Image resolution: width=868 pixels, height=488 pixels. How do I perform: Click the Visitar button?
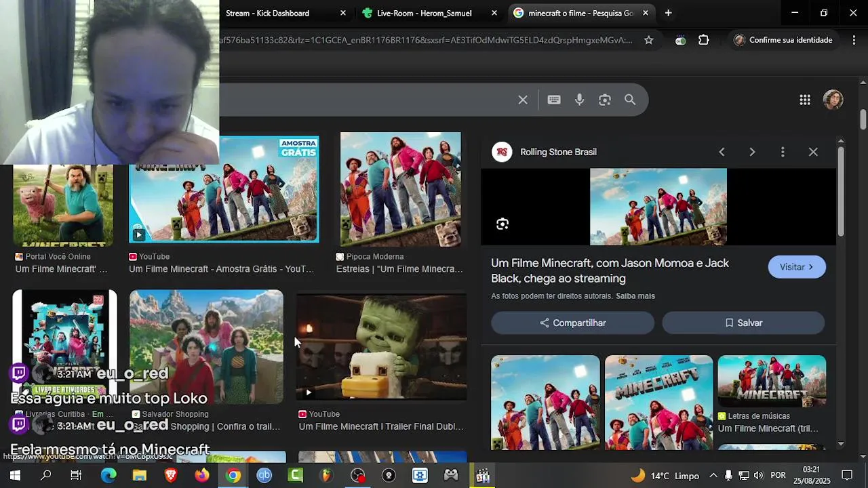(797, 267)
